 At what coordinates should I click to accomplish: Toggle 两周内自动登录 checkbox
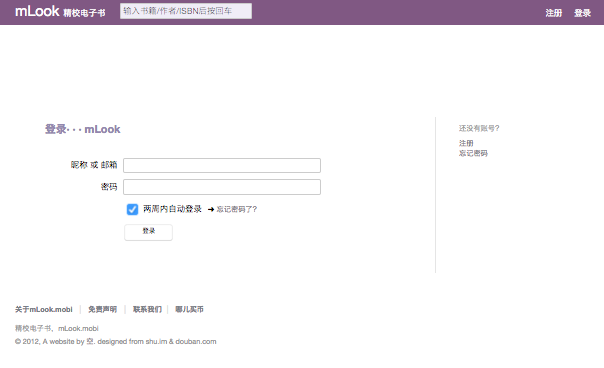point(132,209)
